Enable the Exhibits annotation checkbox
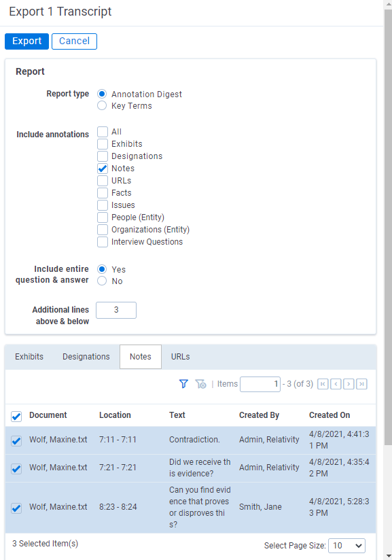Image resolution: width=392 pixels, height=560 pixels. (x=103, y=144)
